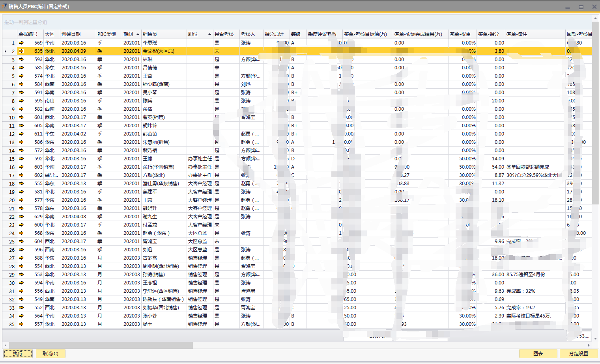Open the 图表 chart button
The width and height of the screenshot is (600, 364).
[x=538, y=353]
